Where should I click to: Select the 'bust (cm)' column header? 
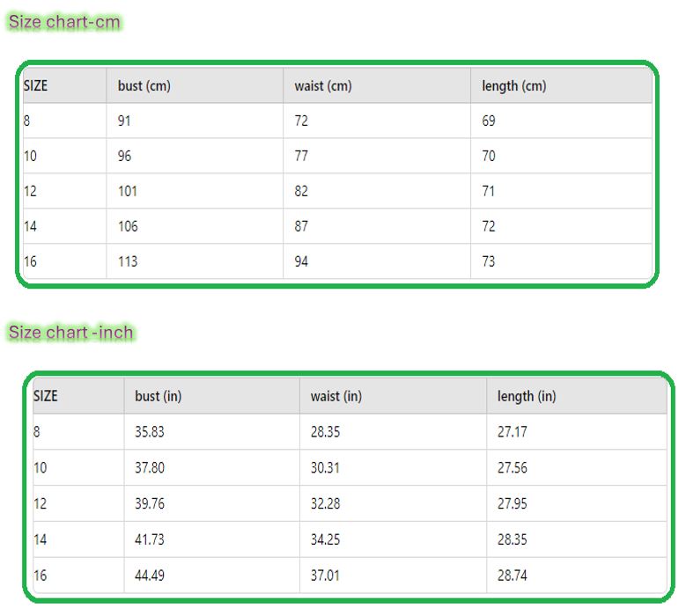144,85
